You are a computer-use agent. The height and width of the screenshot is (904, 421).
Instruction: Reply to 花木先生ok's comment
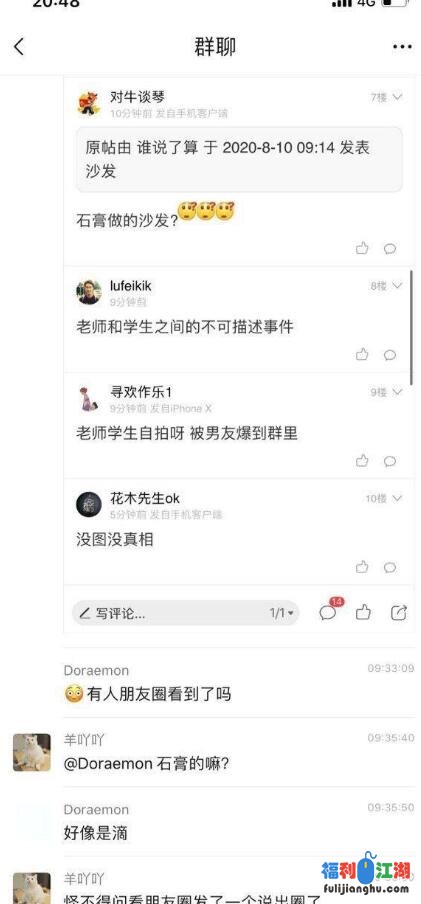[x=390, y=567]
